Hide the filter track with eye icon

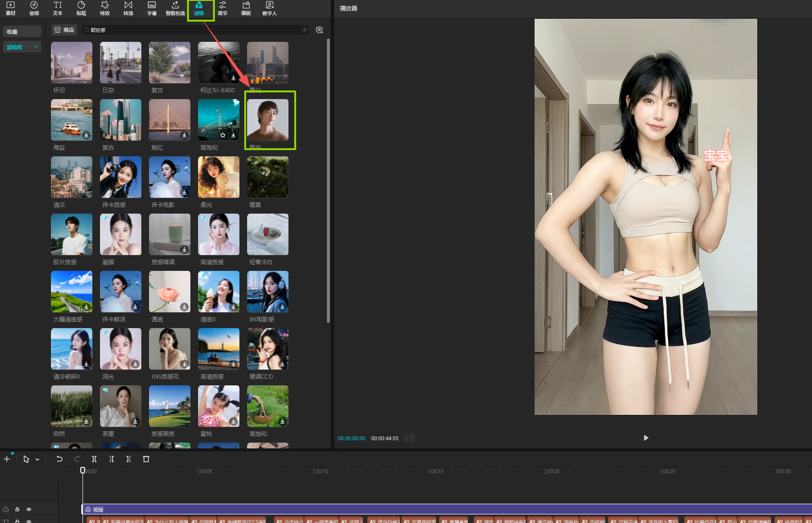coord(29,509)
